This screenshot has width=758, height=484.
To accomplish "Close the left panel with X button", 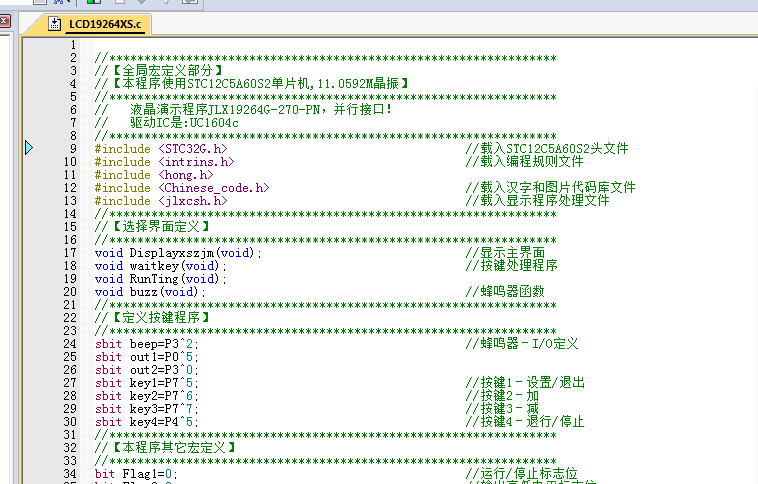I will point(4,21).
